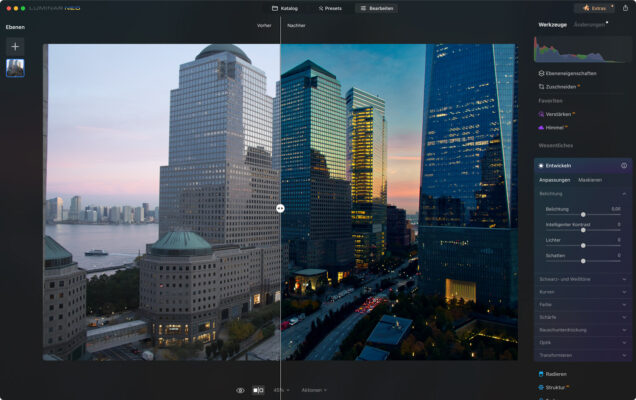Click the Wesentliches section heading

point(556,145)
